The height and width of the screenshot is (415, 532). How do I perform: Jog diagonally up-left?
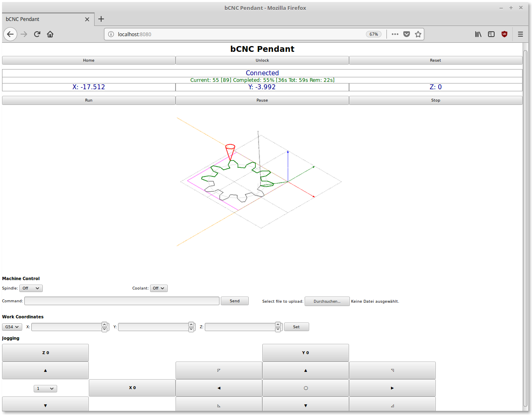coord(219,371)
